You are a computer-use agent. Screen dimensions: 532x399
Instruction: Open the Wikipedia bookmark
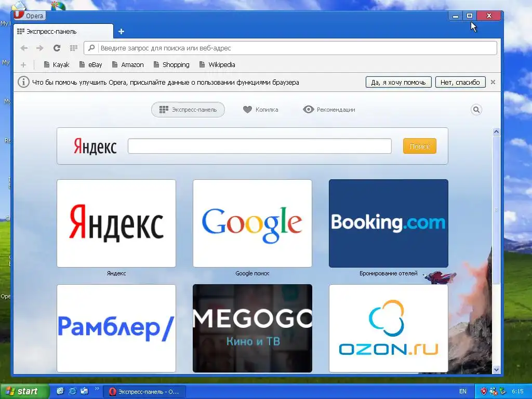tap(217, 65)
